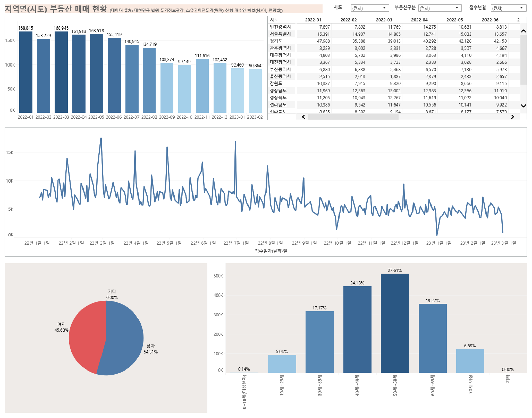532x418 pixels.
Task: Select the 강원도 row header
Action: [x=276, y=83]
